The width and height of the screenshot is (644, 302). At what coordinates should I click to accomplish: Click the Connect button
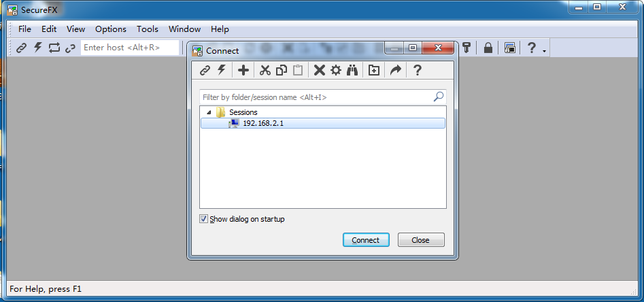click(366, 240)
